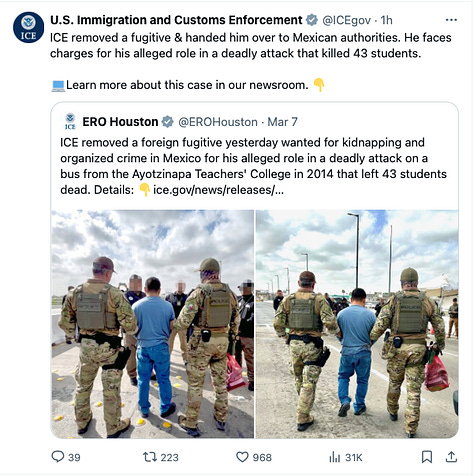Click the ERO Houston small avatar
The width and height of the screenshot is (474, 476).
pos(70,121)
